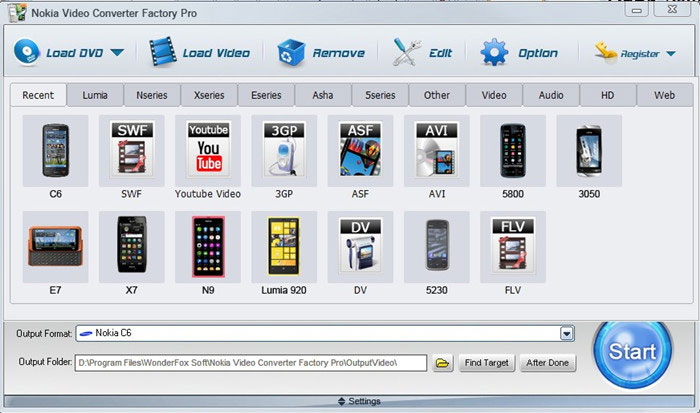Minimize the converter window
This screenshot has width=700, height=413.
[637, 10]
